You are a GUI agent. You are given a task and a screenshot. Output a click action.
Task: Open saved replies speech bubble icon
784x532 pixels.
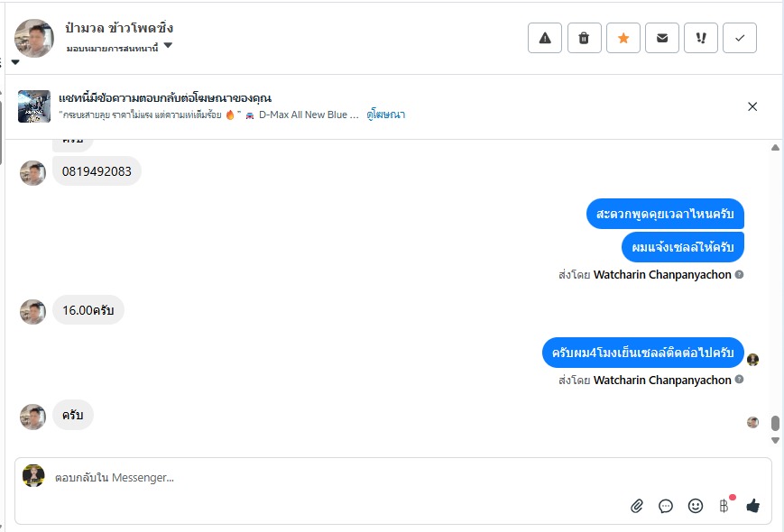tap(666, 506)
